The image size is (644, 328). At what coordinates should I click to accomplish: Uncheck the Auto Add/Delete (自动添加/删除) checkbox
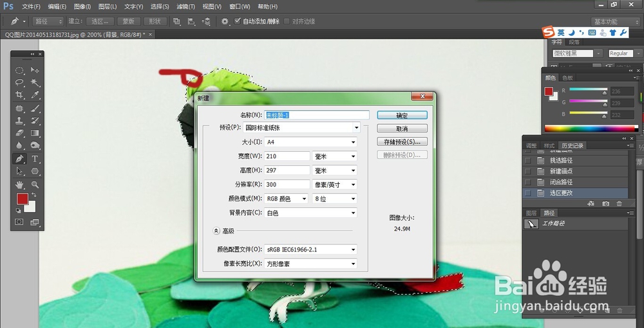238,21
